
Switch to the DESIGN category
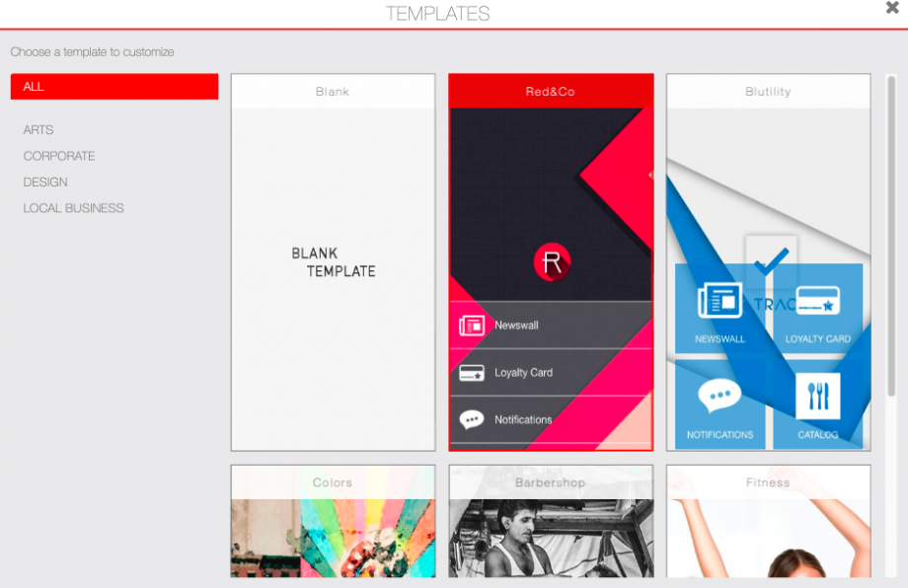[45, 183]
